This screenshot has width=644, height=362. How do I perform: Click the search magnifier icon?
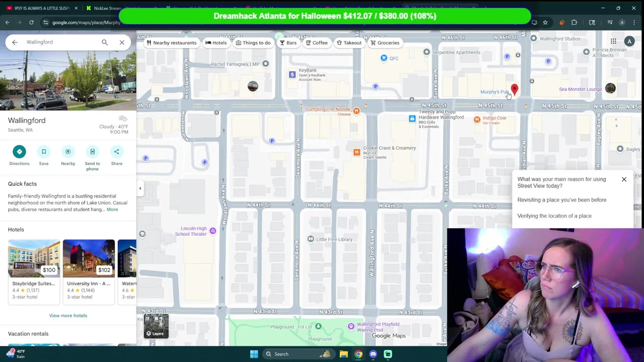point(105,42)
